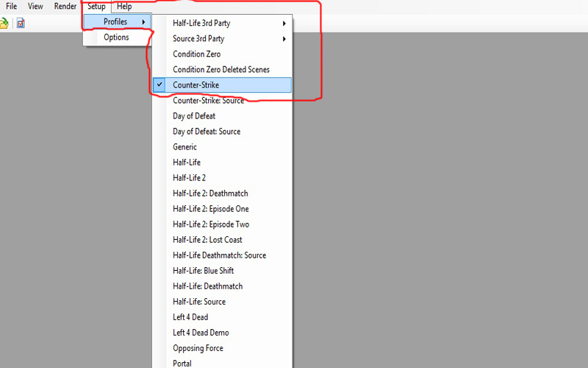Viewport: 588px width, 368px height.
Task: Expand Source 3rd Party submenu arrow
Action: [284, 39]
